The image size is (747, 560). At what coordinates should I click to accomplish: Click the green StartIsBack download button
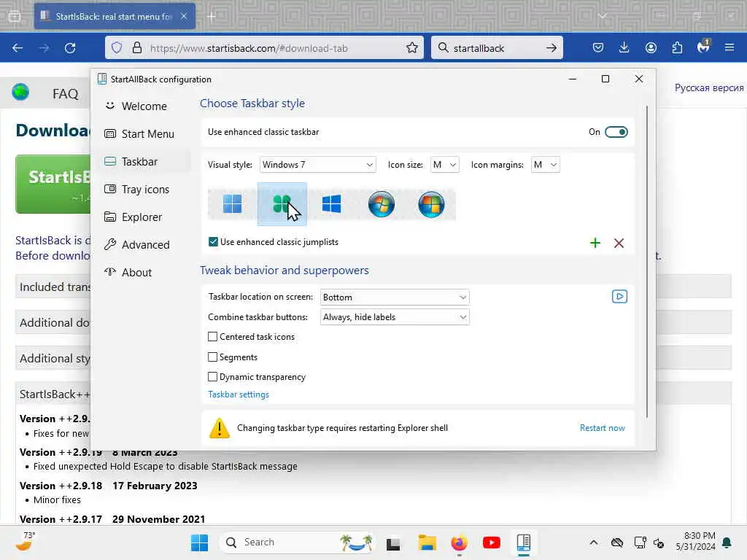[x=53, y=184]
